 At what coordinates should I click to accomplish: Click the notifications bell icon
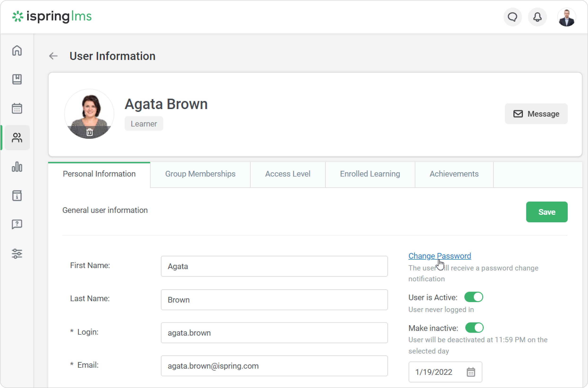click(x=537, y=17)
